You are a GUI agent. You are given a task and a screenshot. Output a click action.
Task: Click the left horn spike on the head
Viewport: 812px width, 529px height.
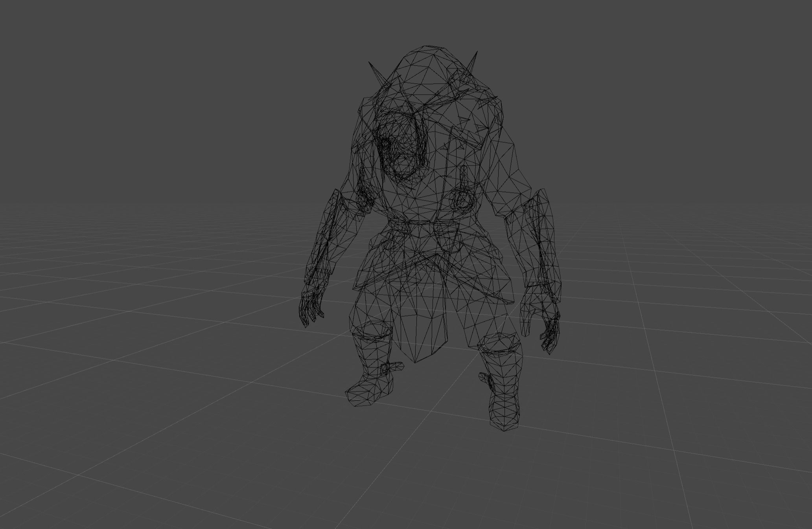coord(376,69)
